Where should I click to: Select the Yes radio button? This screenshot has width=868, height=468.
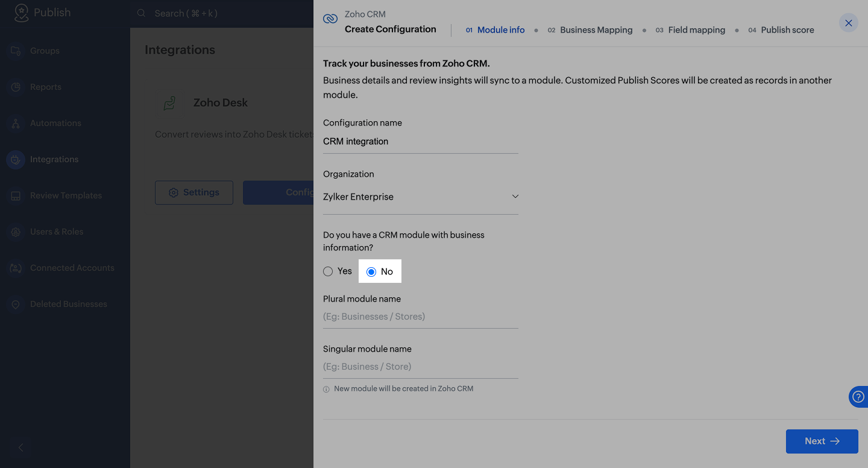coord(328,271)
